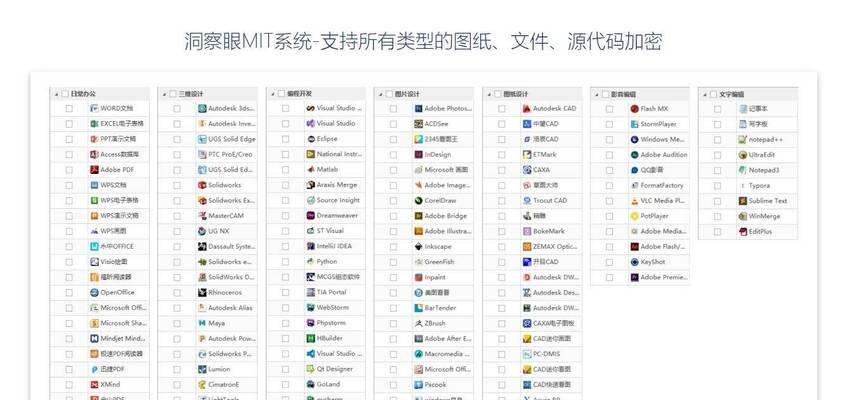Collapse the 图纸设计 category arrow

coord(489,94)
